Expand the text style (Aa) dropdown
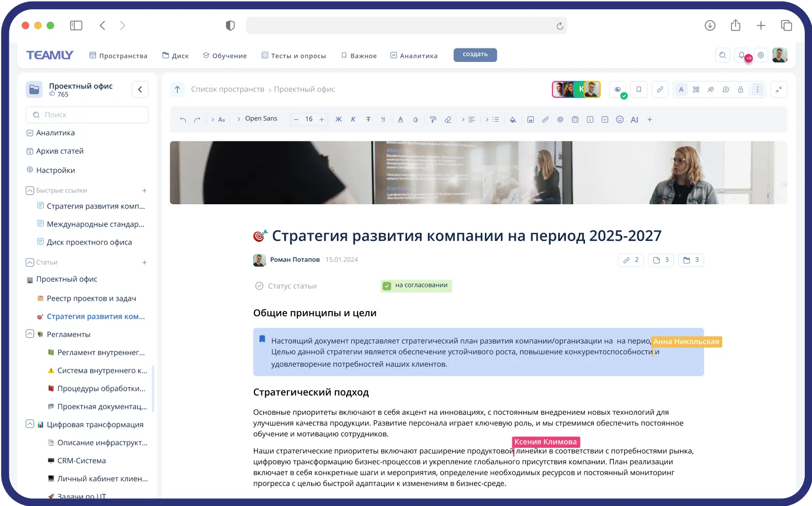Image resolution: width=812 pixels, height=506 pixels. coord(218,120)
